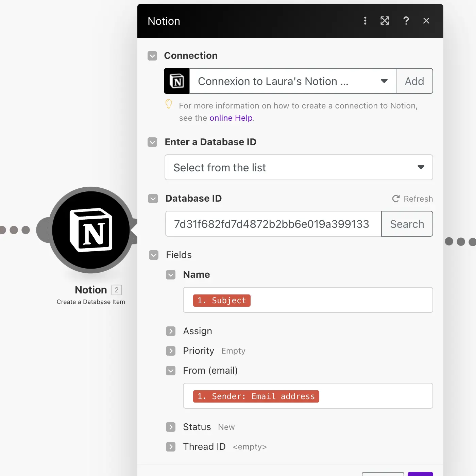476x476 pixels.
Task: Expand the Thread ID field
Action: click(171, 447)
